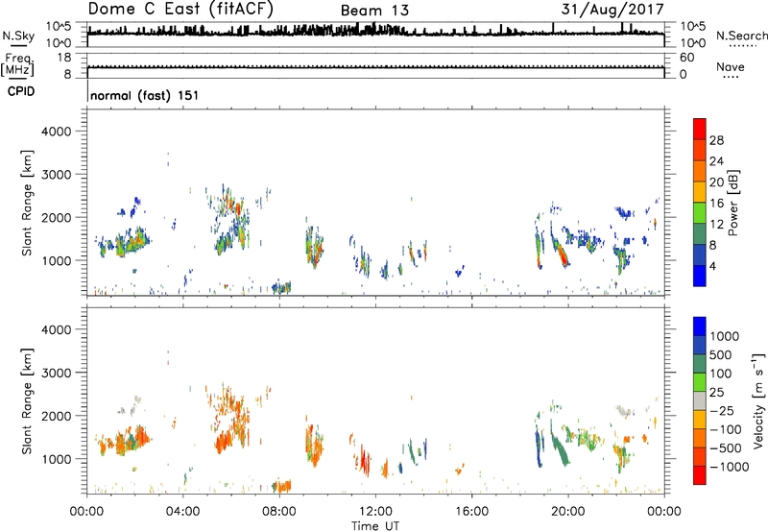Click the 'CPID' label

[21, 91]
